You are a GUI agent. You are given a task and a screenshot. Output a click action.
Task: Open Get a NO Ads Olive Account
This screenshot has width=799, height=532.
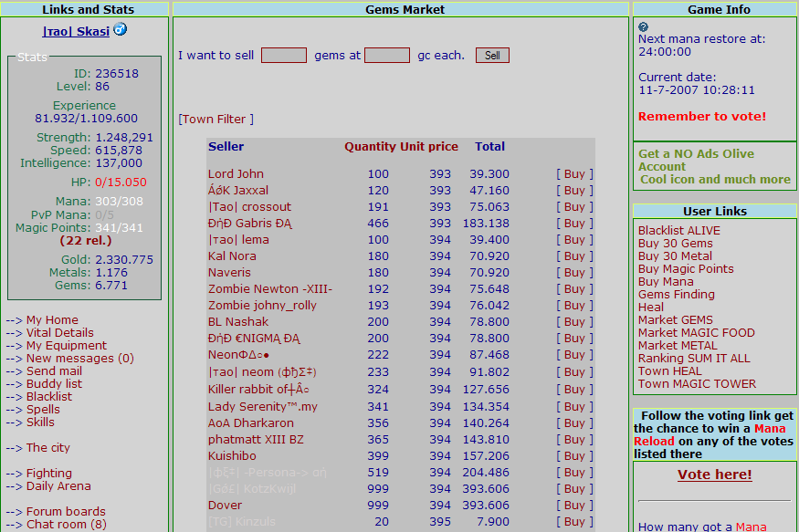click(697, 161)
